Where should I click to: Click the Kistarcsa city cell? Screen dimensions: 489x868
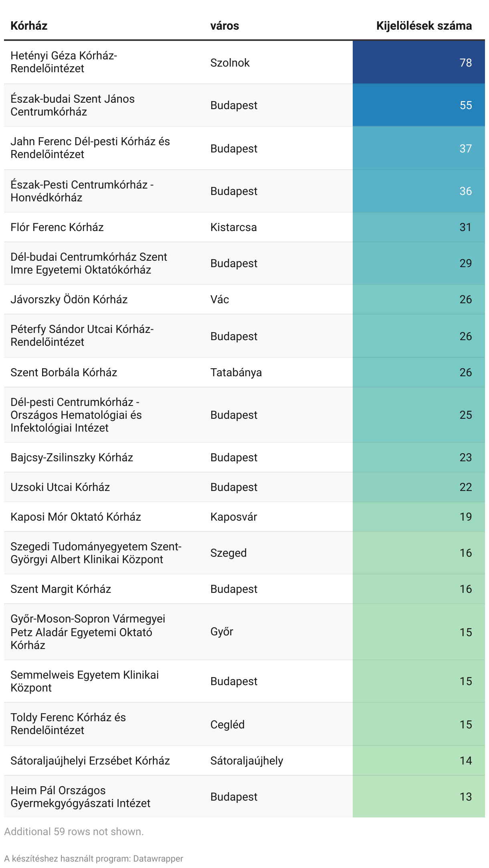[233, 227]
